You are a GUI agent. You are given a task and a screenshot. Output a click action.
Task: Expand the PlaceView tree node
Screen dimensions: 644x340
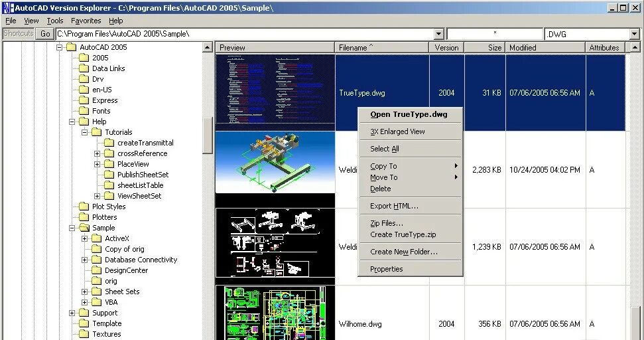(x=97, y=165)
